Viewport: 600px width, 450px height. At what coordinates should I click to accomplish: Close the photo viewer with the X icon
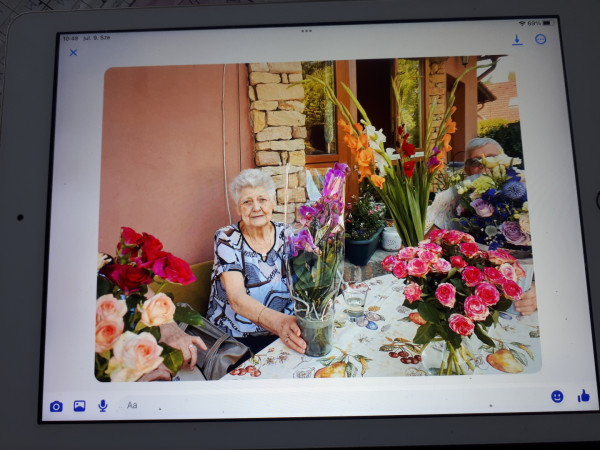(x=73, y=53)
